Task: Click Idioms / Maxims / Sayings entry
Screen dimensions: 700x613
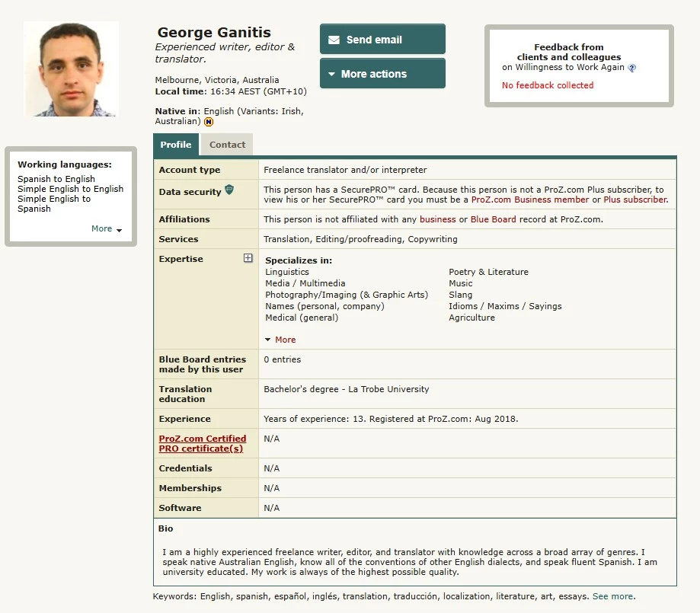Action: (505, 306)
